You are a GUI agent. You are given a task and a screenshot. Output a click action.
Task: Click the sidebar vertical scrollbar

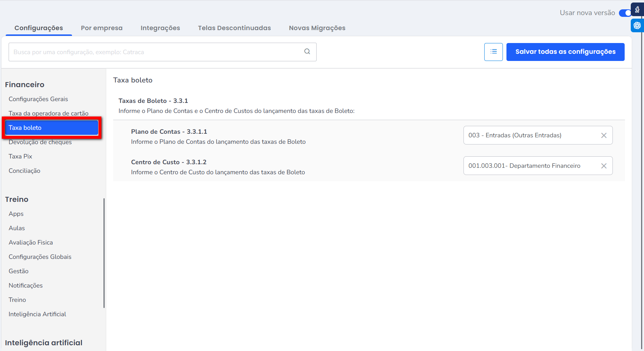coord(104,253)
